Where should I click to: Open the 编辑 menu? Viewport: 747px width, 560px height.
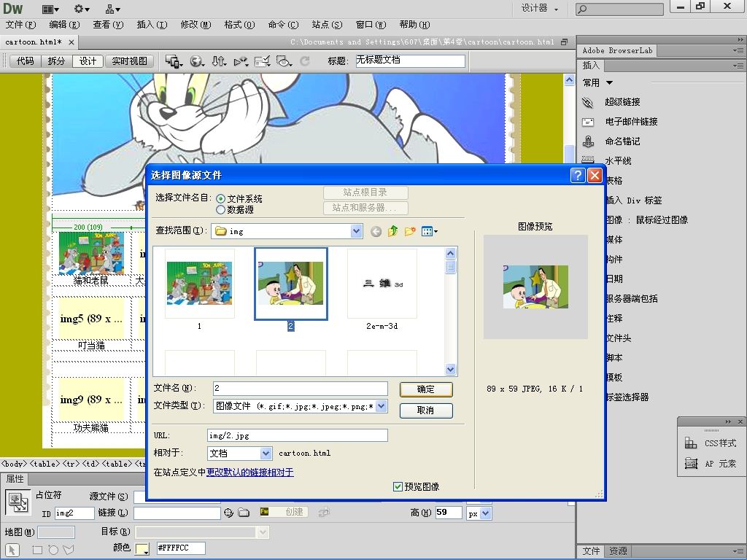pyautogui.click(x=64, y=25)
